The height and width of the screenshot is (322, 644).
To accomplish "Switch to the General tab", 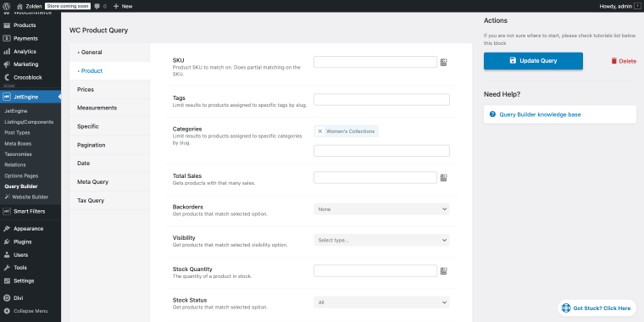I will (x=109, y=53).
